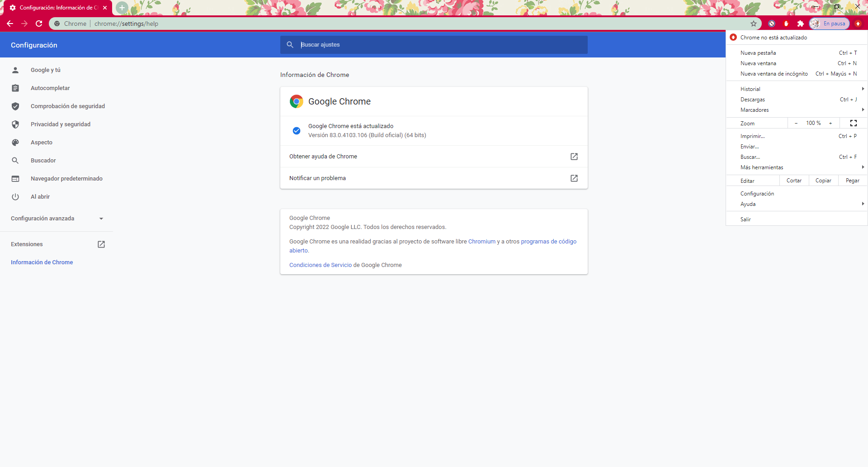Click 'Chrome no está actualizado' menu item
Image resolution: width=868 pixels, height=467 pixels.
(797, 38)
